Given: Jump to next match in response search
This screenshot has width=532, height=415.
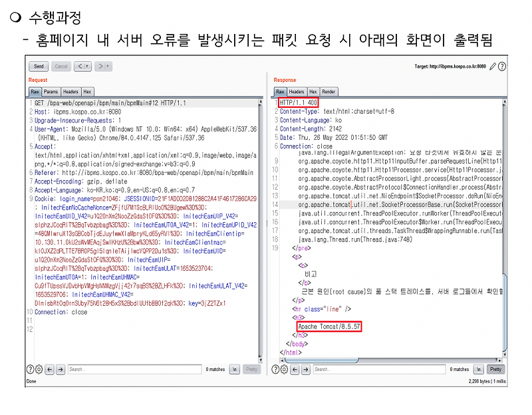Looking at the screenshot, I should 305,370.
